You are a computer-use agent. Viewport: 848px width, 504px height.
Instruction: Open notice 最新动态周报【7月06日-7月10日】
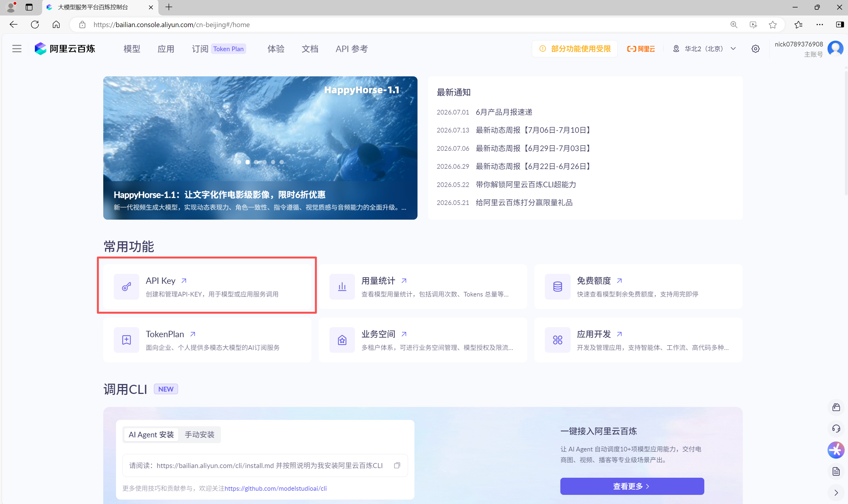pyautogui.click(x=534, y=130)
